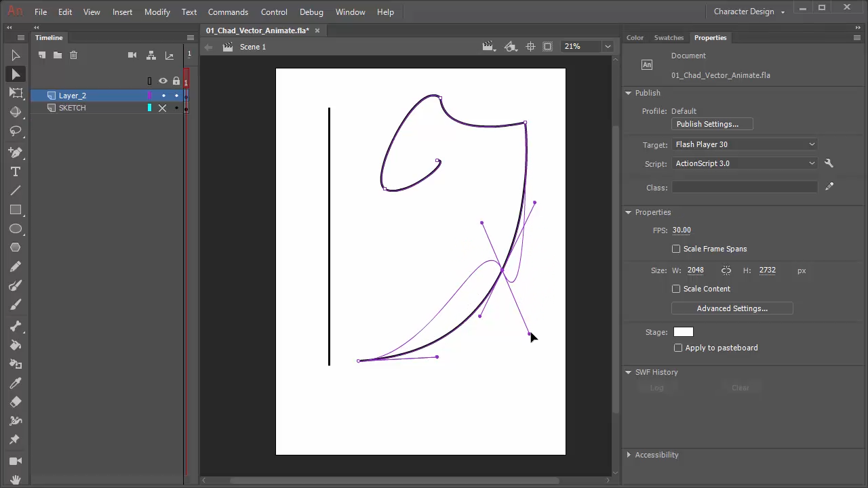Image resolution: width=868 pixels, height=488 pixels.
Task: Pick the Oval tool
Action: click(x=16, y=229)
